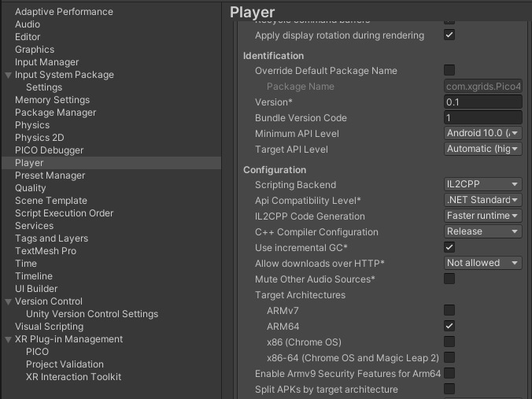Enable Mute Other Audio Sources

449,279
